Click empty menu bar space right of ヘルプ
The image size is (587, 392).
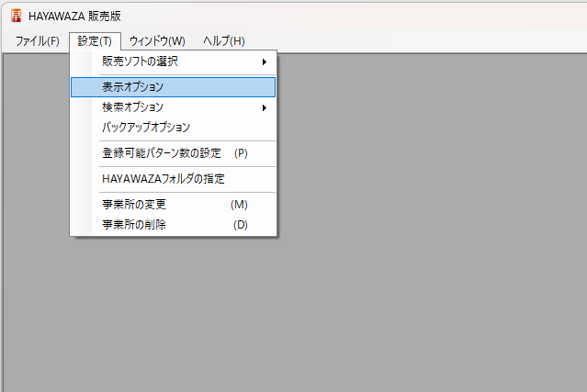413,41
